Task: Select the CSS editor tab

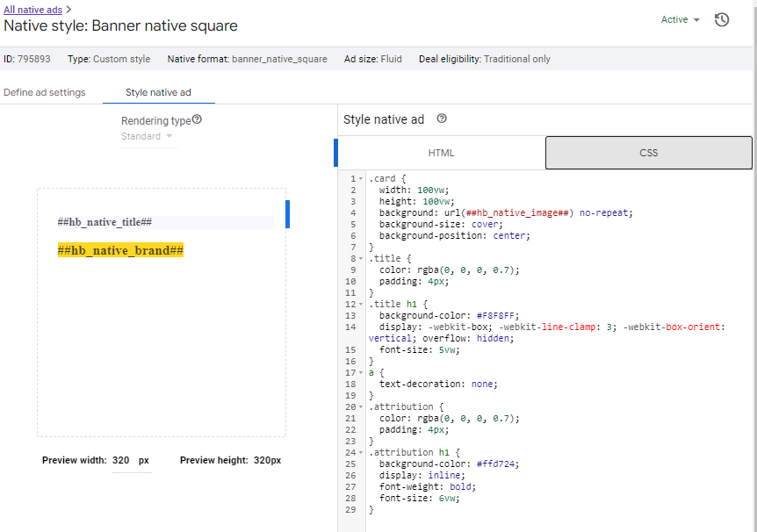Action: (x=648, y=153)
